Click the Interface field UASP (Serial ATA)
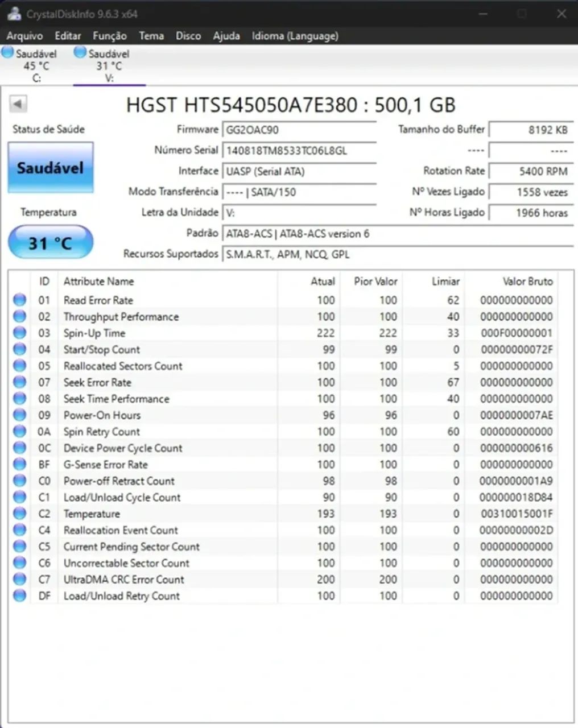The width and height of the screenshot is (578, 728). coord(299,171)
